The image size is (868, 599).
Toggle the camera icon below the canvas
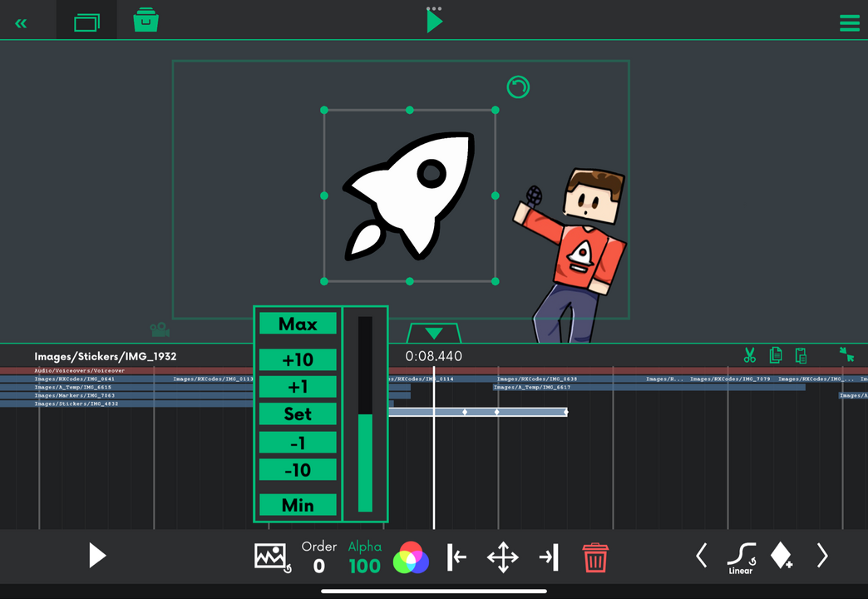coord(160,329)
